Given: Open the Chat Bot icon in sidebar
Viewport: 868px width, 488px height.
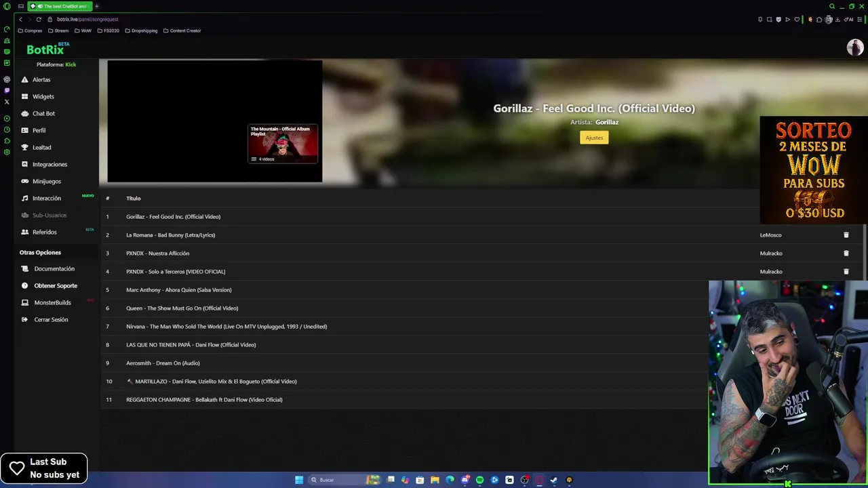Looking at the screenshot, I should pos(24,113).
